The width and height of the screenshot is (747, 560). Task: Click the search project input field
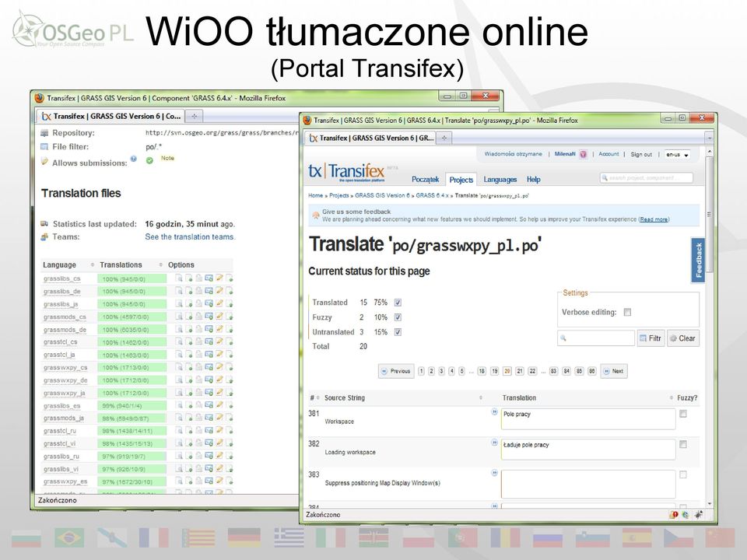point(646,178)
